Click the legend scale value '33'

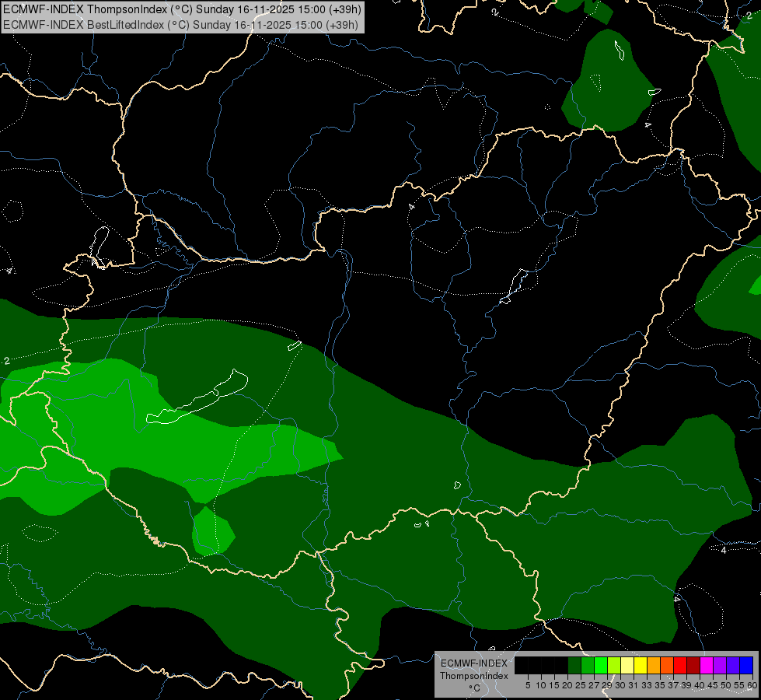647,685
